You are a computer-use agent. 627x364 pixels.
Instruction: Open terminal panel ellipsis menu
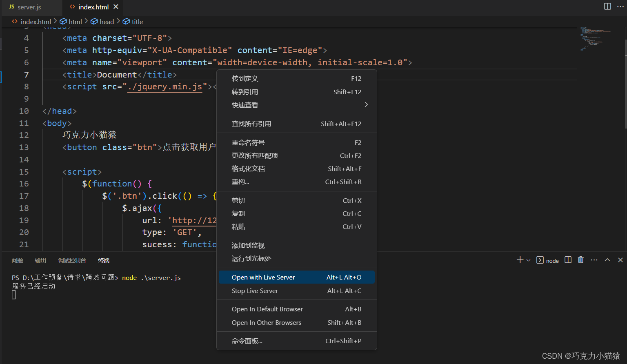point(594,260)
